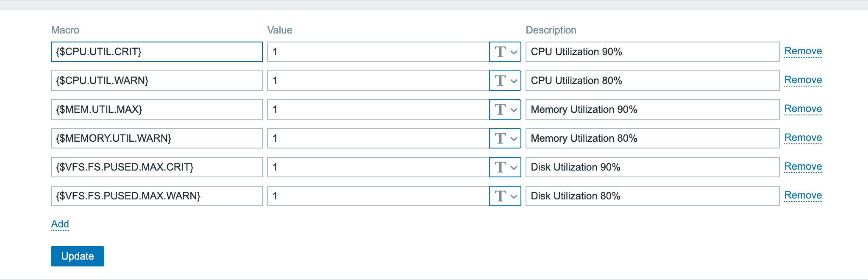Remove the {$VFS.FS.PUSED.MAX.CRIT} macro row
The height and width of the screenshot is (280, 868).
pyautogui.click(x=803, y=167)
